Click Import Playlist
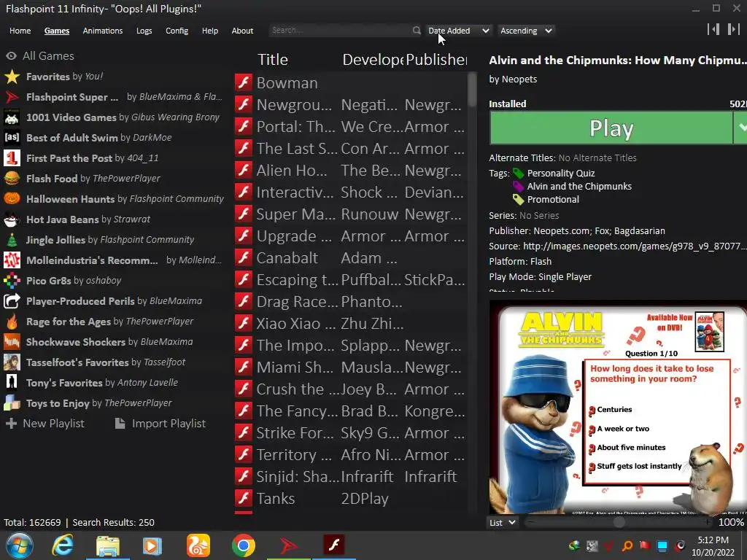Image resolution: width=747 pixels, height=560 pixels. click(x=160, y=424)
